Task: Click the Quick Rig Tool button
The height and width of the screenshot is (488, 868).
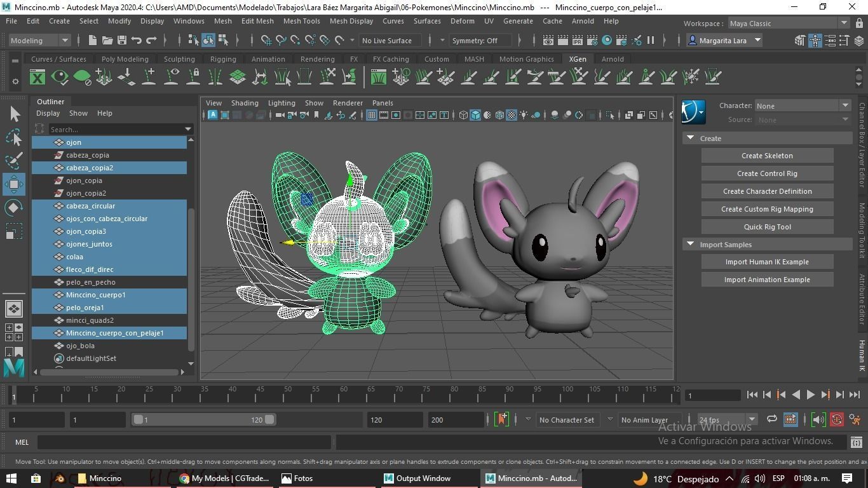Action: (x=767, y=227)
